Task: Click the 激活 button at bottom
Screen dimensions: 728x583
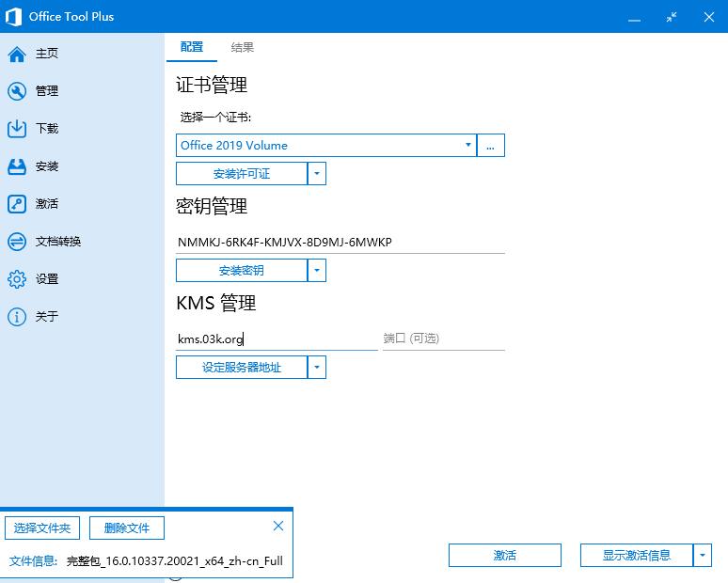Action: click(x=505, y=555)
